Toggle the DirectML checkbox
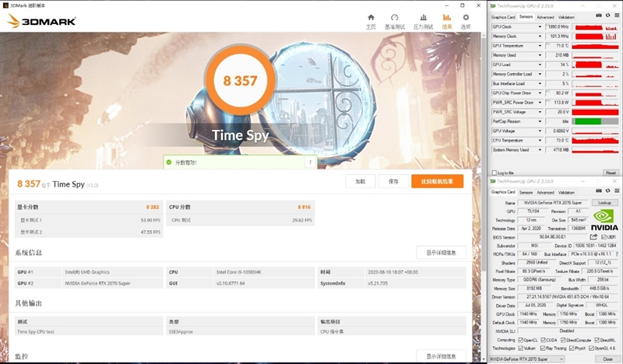The height and width of the screenshot is (364, 623). pyautogui.click(x=597, y=340)
